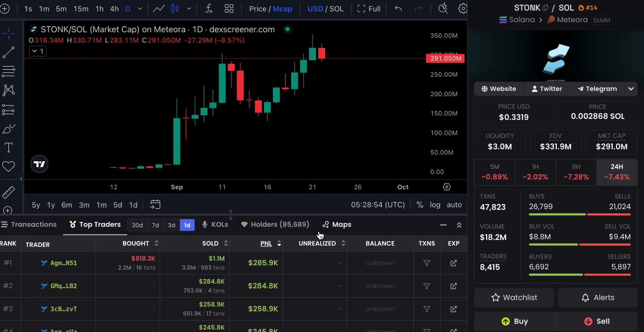Switch denomination to SOL
The image size is (644, 332).
337,9
